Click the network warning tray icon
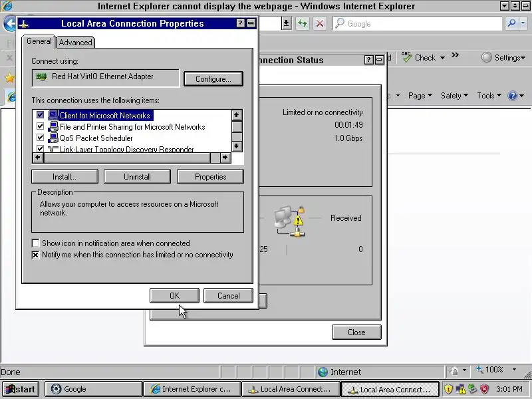The height and width of the screenshot is (399, 532). click(x=461, y=389)
